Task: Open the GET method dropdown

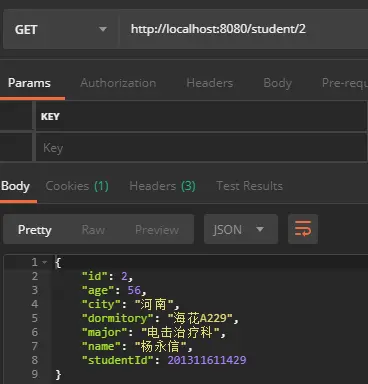Action: 61,29
